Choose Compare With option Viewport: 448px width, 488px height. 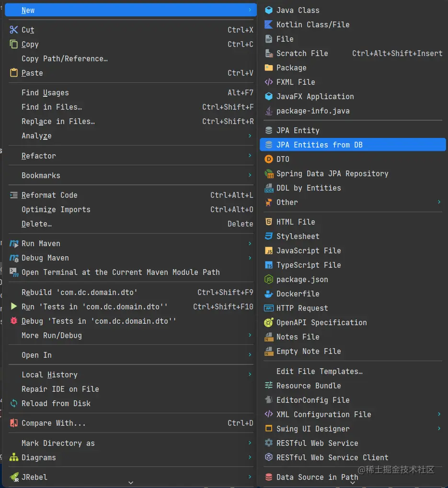click(131, 423)
